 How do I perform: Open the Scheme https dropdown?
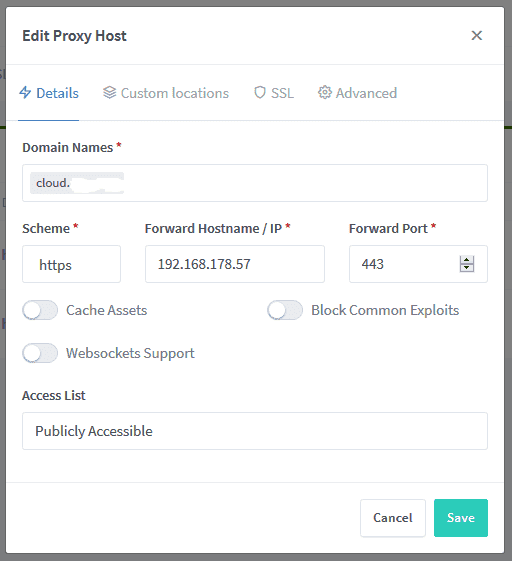coord(72,264)
